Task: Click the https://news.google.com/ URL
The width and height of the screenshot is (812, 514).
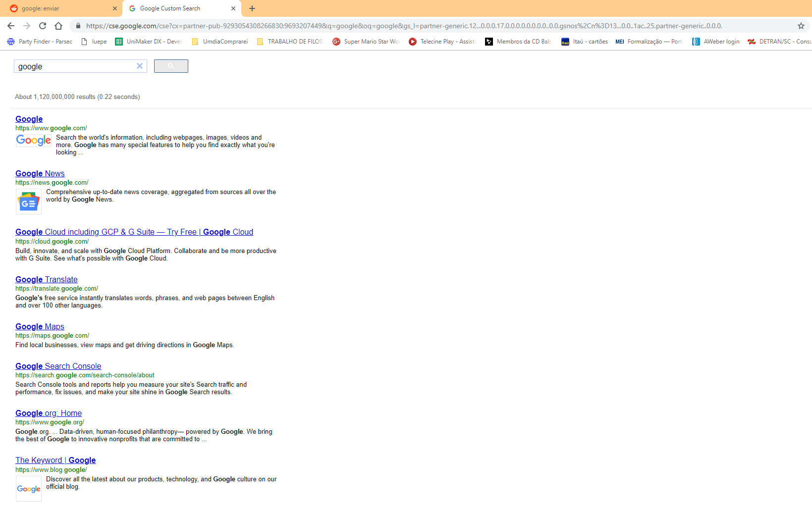Action: (x=52, y=183)
